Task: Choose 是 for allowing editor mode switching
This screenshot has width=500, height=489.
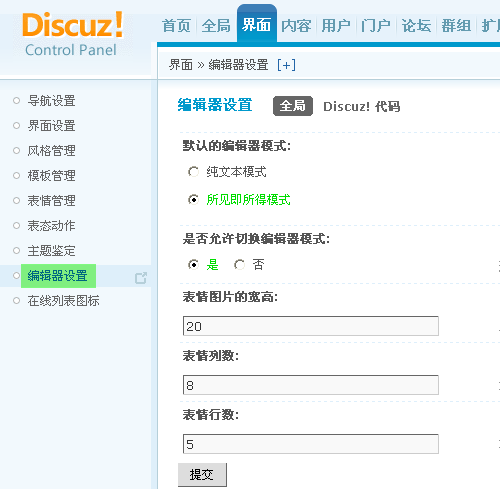Action: [193, 265]
